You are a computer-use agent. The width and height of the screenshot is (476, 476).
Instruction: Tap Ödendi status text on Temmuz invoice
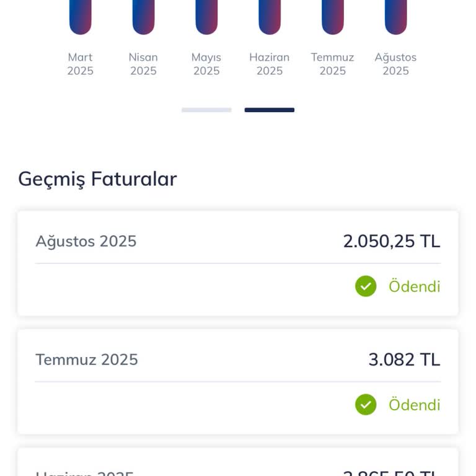pyautogui.click(x=414, y=405)
